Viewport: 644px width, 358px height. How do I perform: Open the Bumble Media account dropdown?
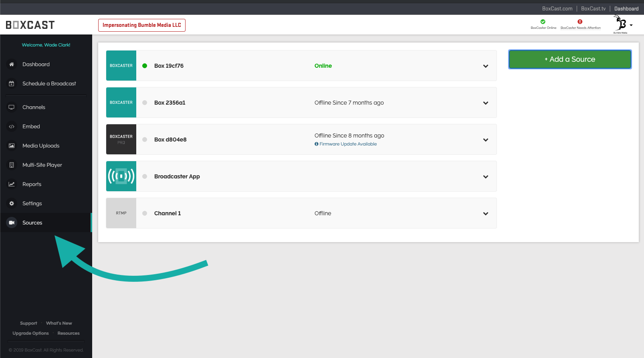tap(623, 25)
